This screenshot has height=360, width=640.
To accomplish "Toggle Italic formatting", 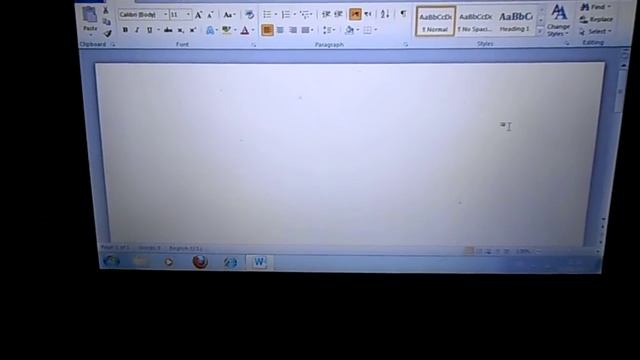I will [137, 30].
